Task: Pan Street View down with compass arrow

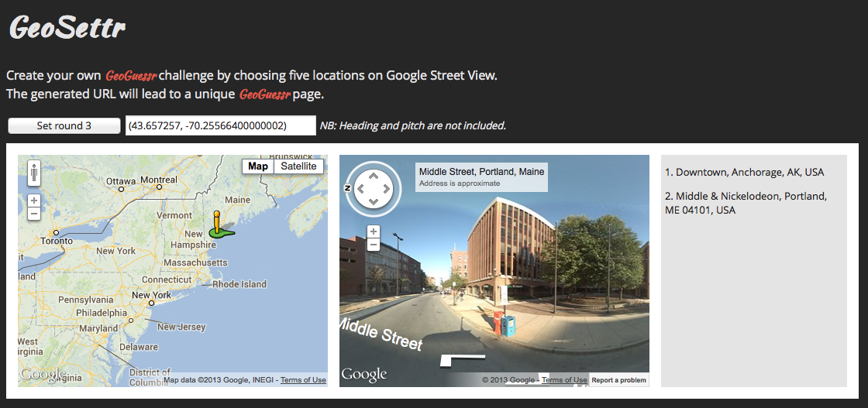Action: pyautogui.click(x=374, y=202)
